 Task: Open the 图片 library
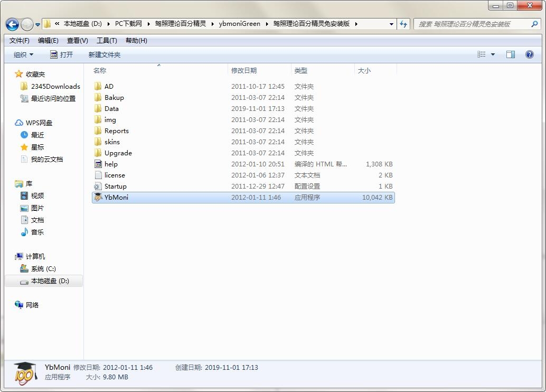click(x=32, y=208)
